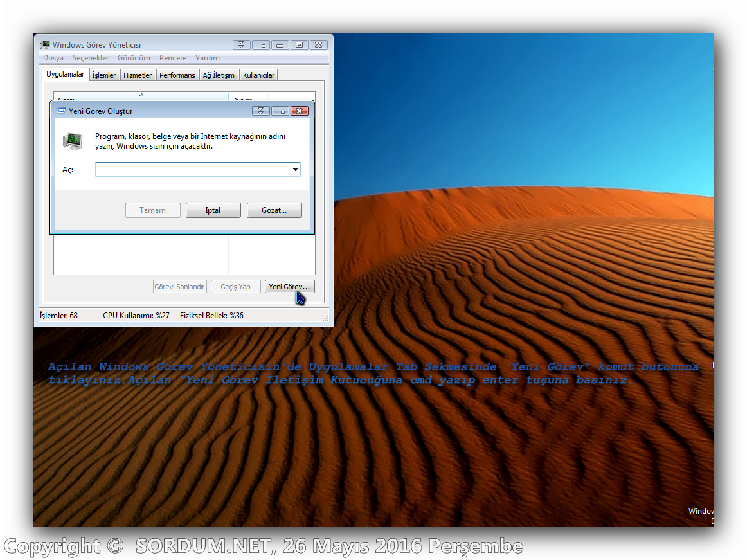This screenshot has width=747, height=560.
Task: Open the Seçenekler menu
Action: [90, 58]
